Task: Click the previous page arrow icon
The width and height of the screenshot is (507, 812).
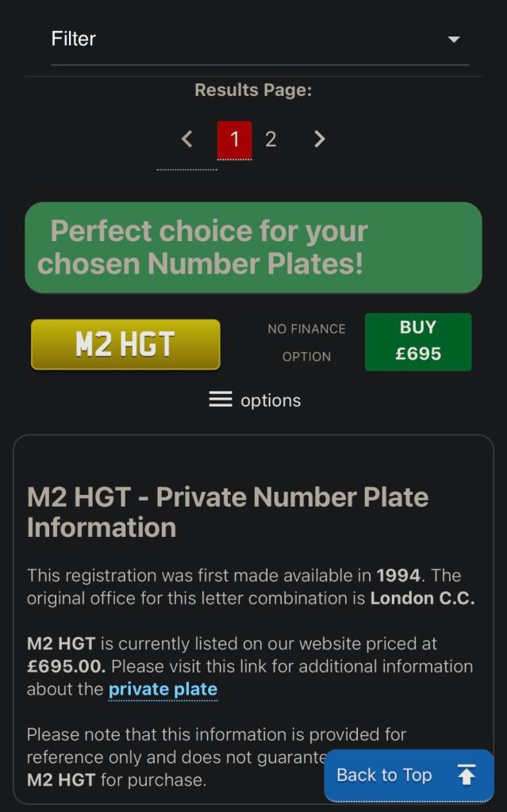Action: coord(187,139)
